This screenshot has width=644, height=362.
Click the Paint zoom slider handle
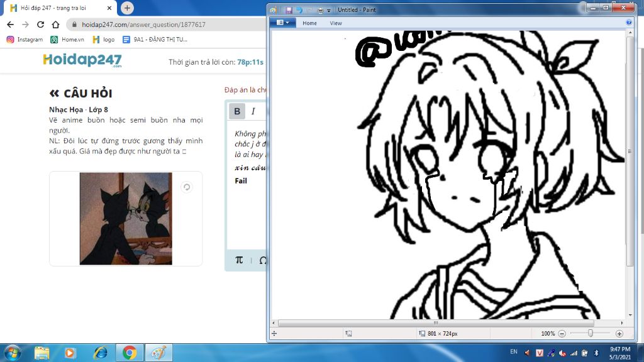[590, 333]
